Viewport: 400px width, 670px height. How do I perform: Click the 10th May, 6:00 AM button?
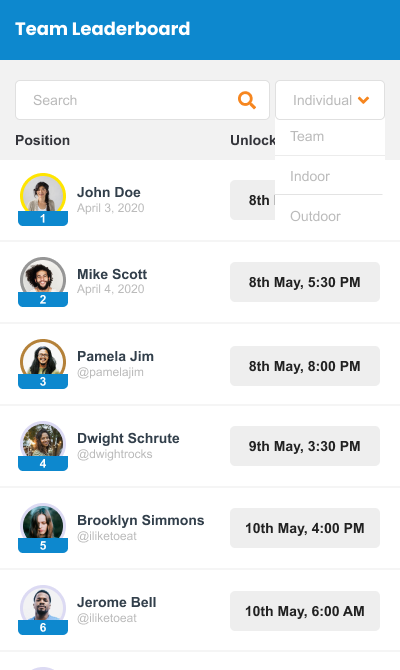pyautogui.click(x=305, y=611)
